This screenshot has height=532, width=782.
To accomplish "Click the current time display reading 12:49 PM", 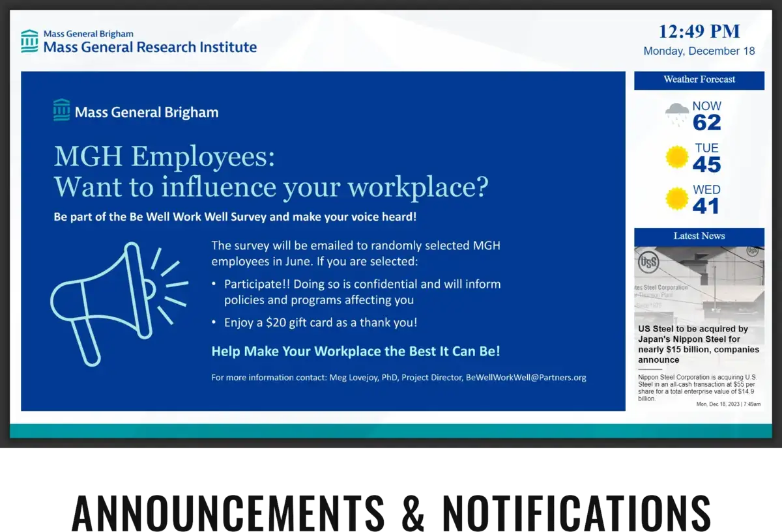I will point(700,31).
